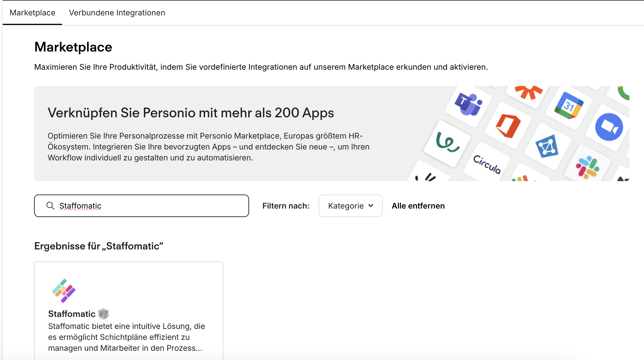
Task: Click the Staffomatic card description text
Action: pos(126,337)
